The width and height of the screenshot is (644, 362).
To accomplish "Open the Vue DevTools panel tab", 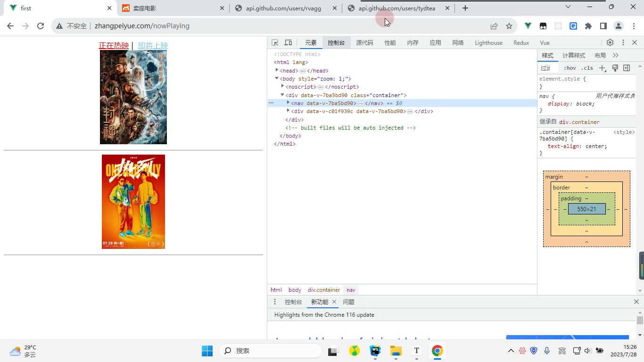I will [545, 42].
